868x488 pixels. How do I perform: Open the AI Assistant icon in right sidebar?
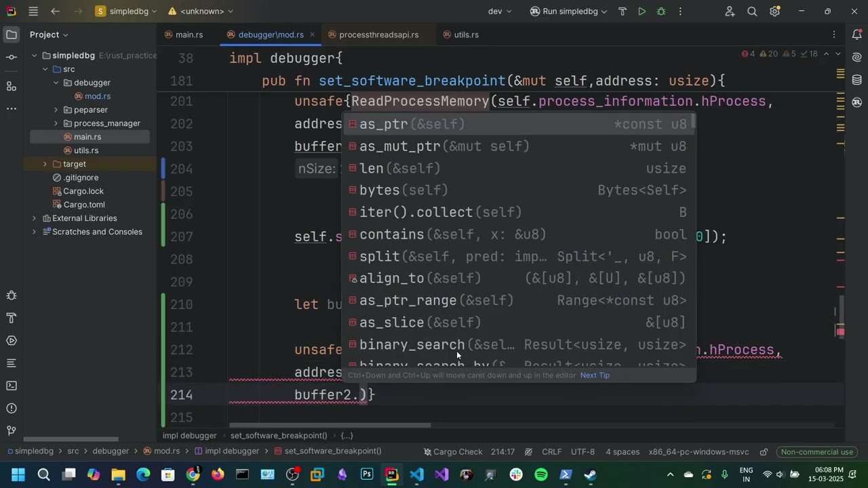pos(856,58)
